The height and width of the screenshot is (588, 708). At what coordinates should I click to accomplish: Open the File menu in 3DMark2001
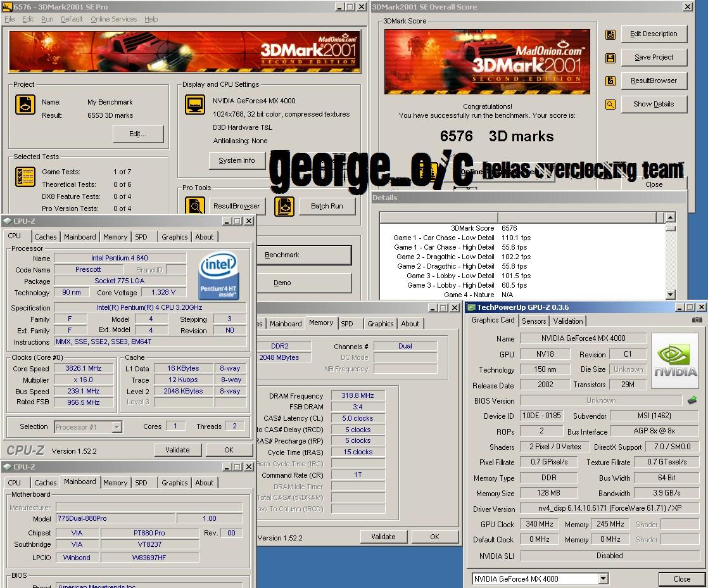[x=9, y=19]
